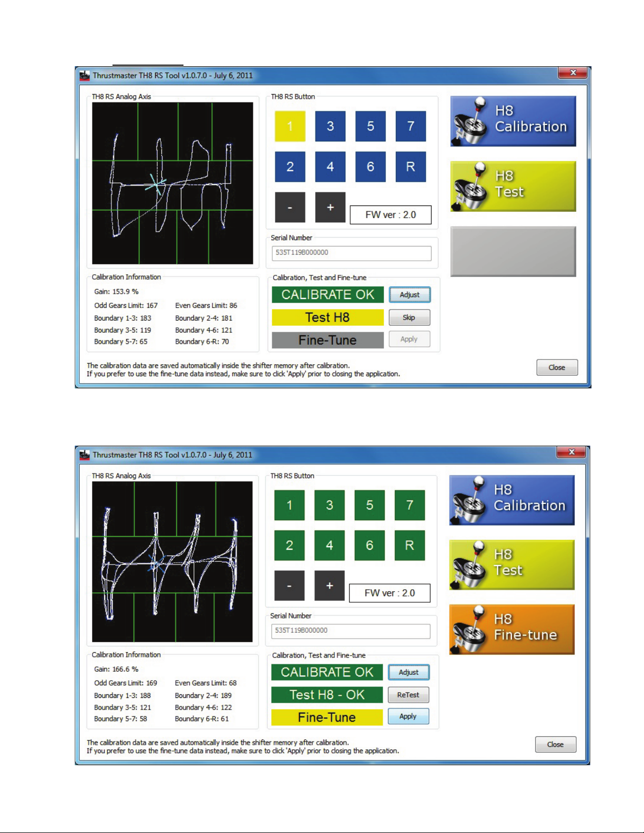Click analog axis plot in top window

click(172, 183)
